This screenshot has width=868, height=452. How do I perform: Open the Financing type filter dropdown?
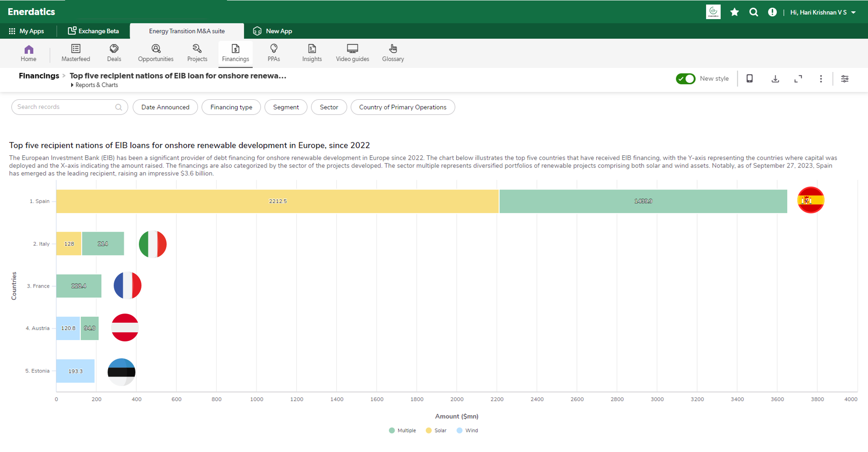point(231,107)
